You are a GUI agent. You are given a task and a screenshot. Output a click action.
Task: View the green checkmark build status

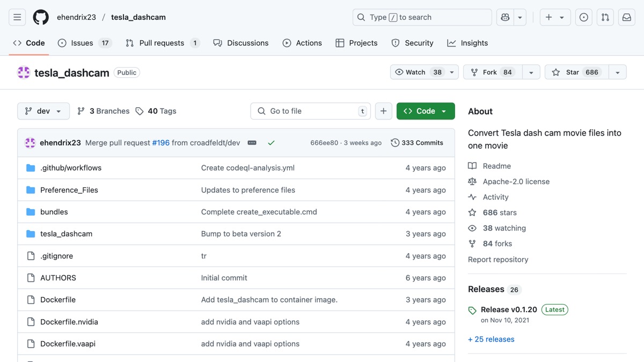tap(271, 143)
